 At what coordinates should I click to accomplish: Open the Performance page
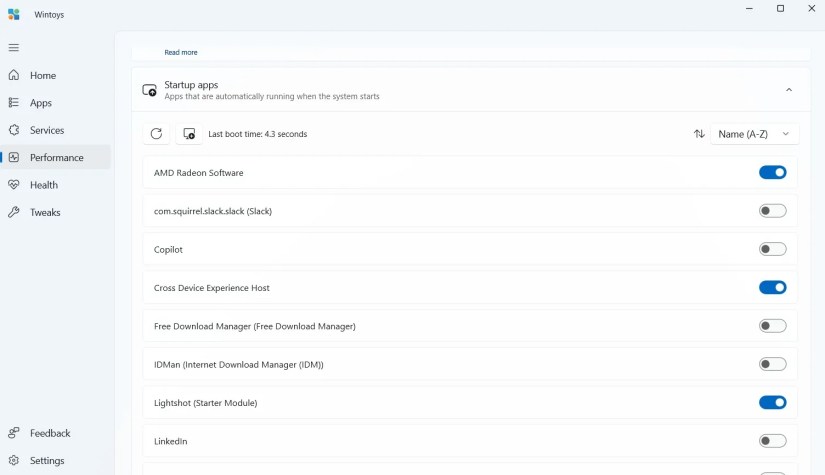(56, 158)
